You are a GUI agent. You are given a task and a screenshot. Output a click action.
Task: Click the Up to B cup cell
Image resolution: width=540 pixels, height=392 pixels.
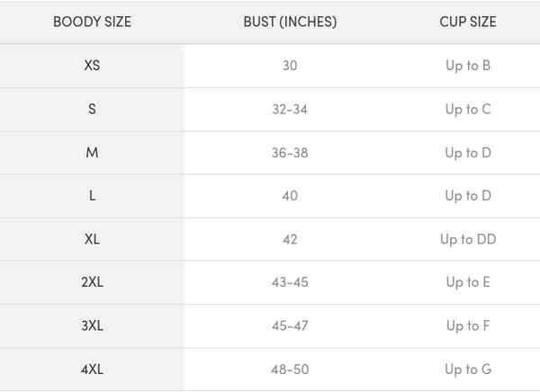[x=467, y=66]
